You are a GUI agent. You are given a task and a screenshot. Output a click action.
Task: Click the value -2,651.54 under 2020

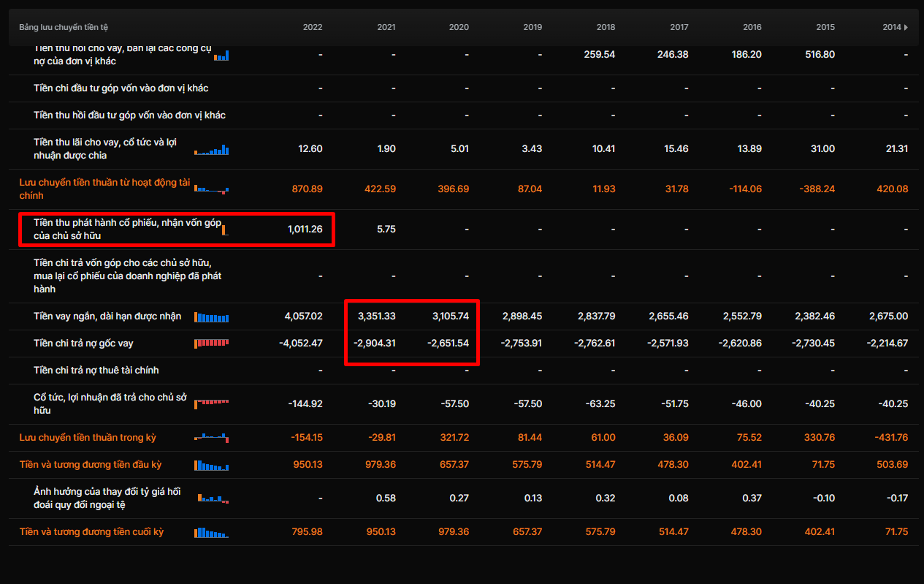[x=448, y=344]
